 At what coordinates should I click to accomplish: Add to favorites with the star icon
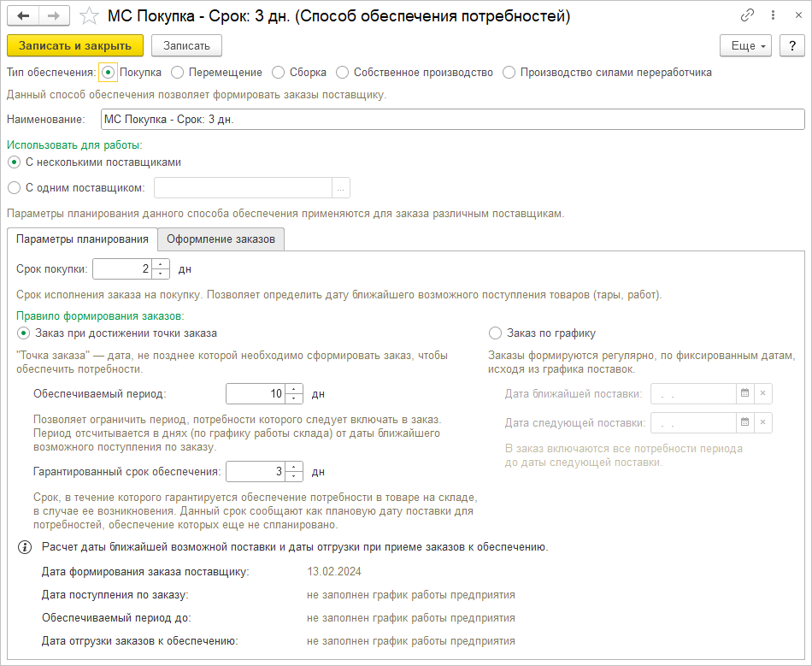(89, 16)
